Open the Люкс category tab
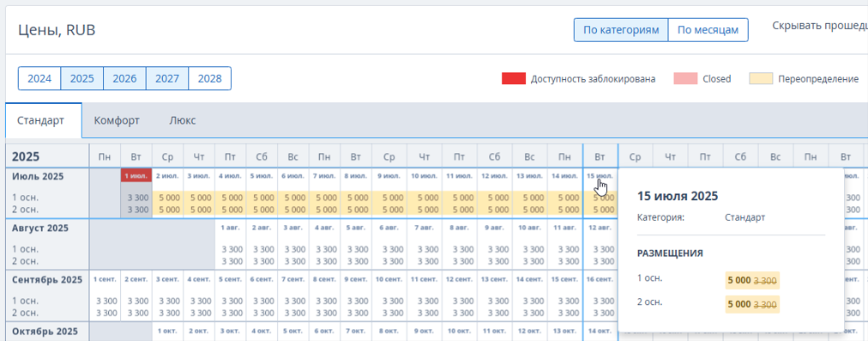Image resolution: width=868 pixels, height=341 pixels. pos(183,120)
